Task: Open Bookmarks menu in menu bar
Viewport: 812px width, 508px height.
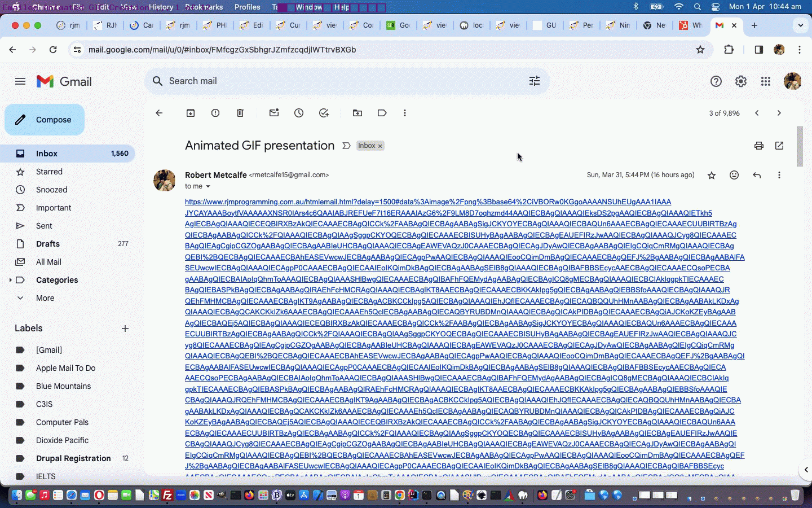Action: click(x=204, y=7)
